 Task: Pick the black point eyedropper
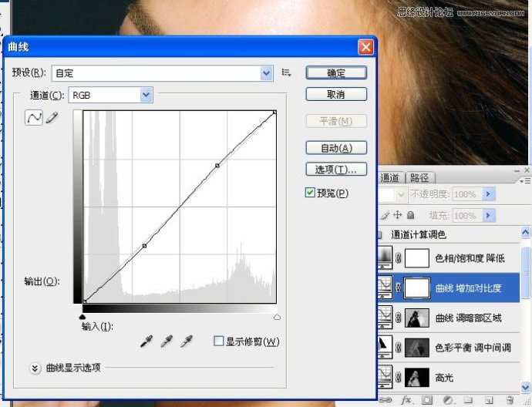coord(146,341)
